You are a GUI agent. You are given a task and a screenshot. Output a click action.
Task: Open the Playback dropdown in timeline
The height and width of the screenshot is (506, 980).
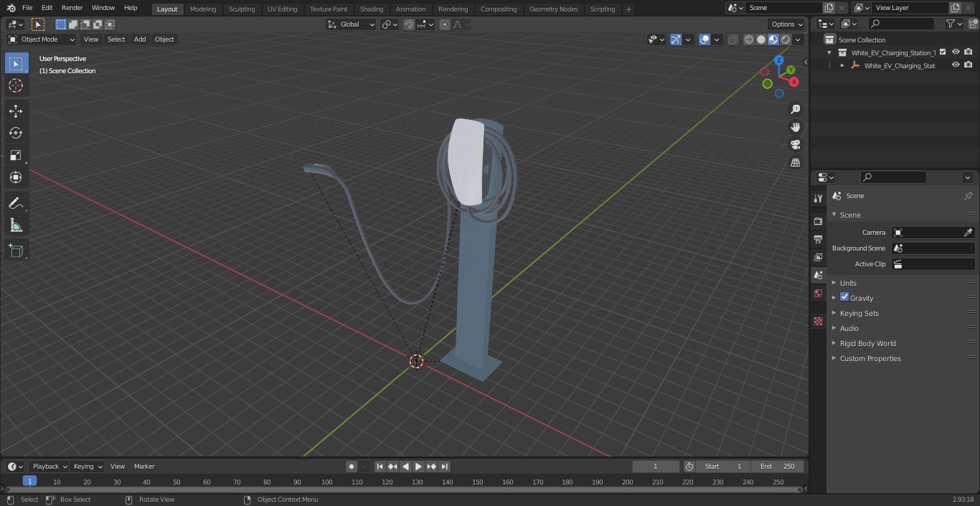(x=49, y=467)
